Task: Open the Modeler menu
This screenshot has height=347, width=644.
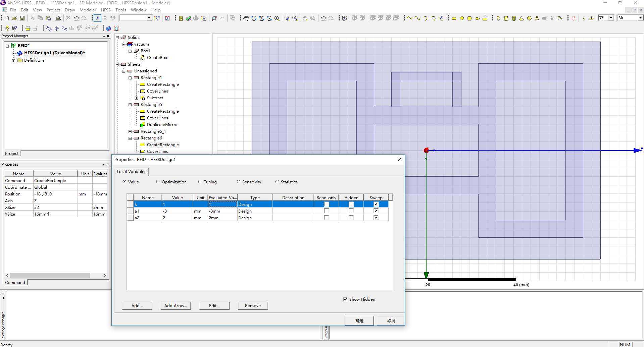Action: click(88, 10)
